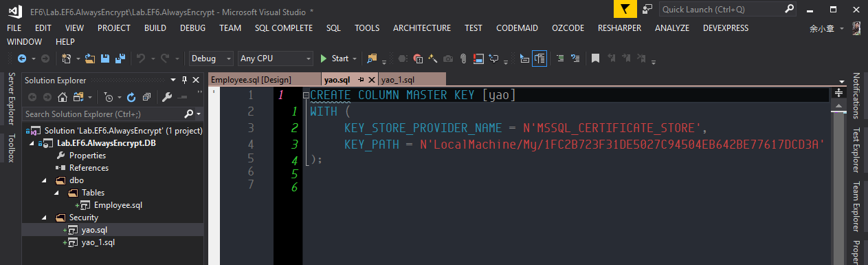Click the New Project toolbar icon

tap(66, 59)
